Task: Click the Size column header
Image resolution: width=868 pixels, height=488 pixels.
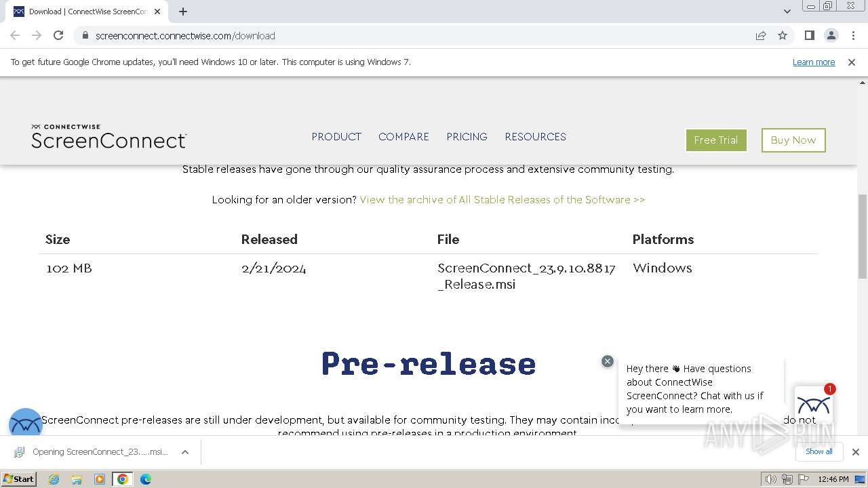Action: click(58, 239)
